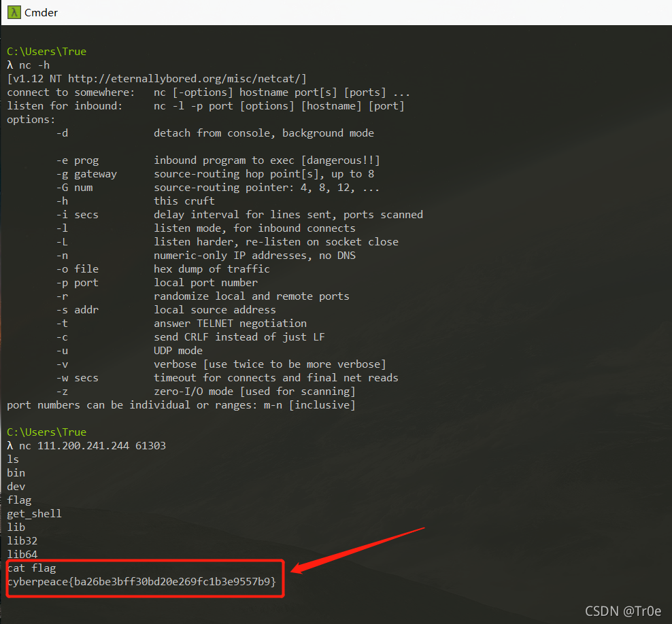This screenshot has width=672, height=624.
Task: Click the '-t answer TELNET negotiation' line
Action: pos(182,324)
